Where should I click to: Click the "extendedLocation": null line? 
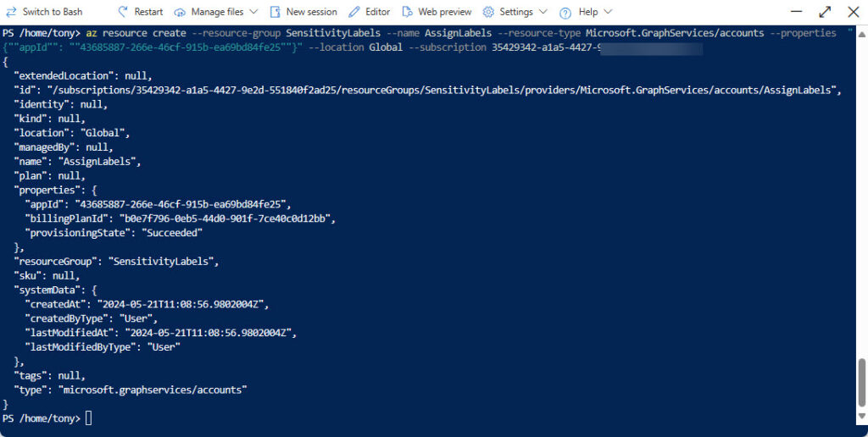82,75
